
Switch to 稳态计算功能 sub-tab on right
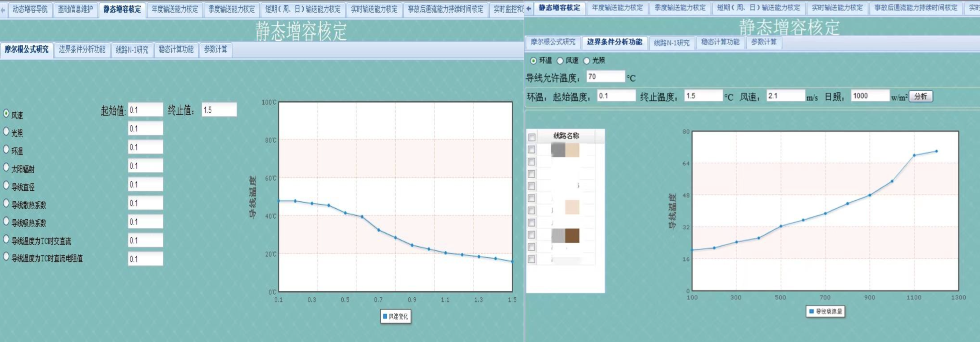720,42
